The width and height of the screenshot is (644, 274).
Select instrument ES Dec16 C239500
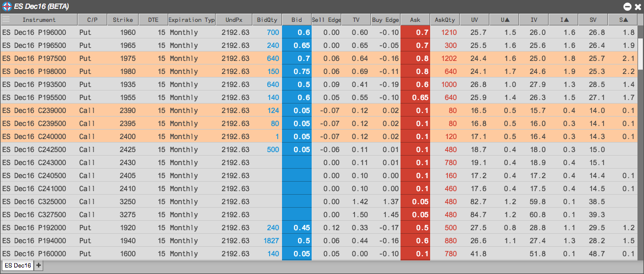click(34, 124)
